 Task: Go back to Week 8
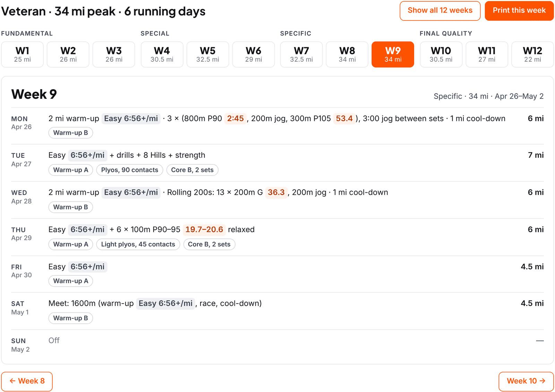point(27,381)
